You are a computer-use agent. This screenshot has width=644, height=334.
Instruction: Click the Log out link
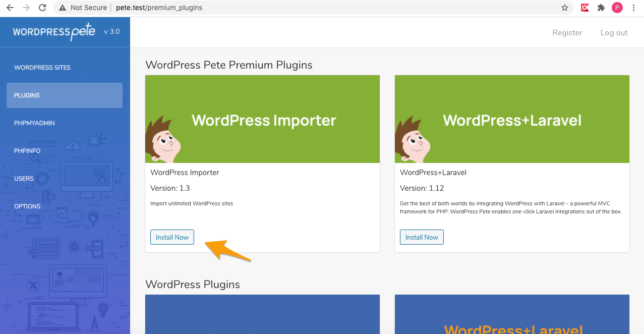click(x=614, y=33)
